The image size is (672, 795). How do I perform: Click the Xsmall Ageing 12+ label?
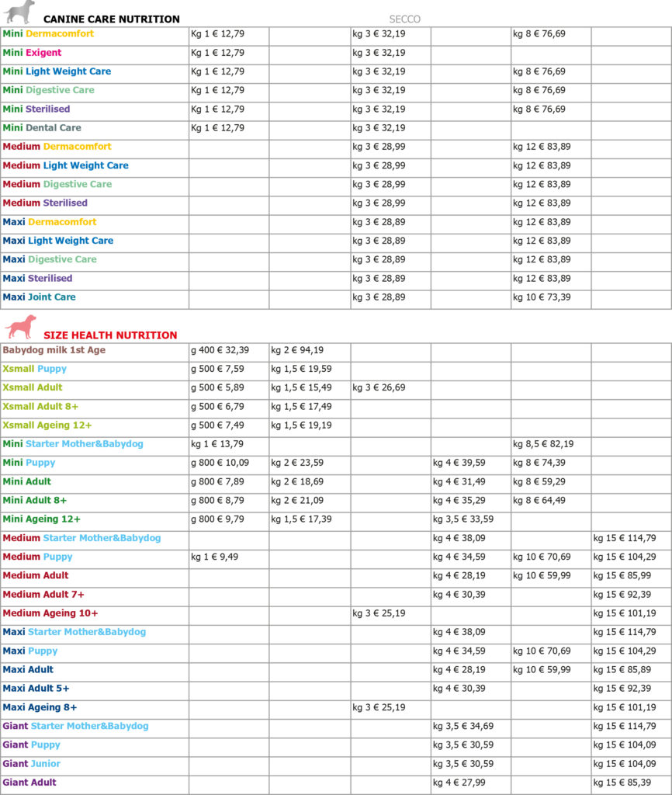coord(47,425)
